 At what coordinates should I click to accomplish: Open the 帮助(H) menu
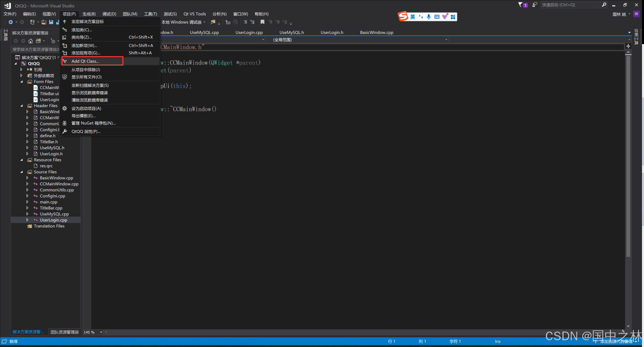click(x=261, y=14)
